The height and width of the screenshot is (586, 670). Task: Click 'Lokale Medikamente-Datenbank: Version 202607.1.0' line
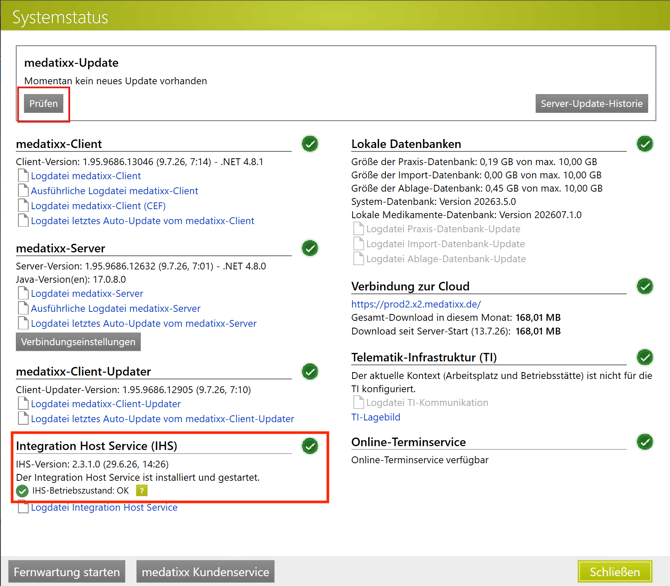click(x=467, y=215)
